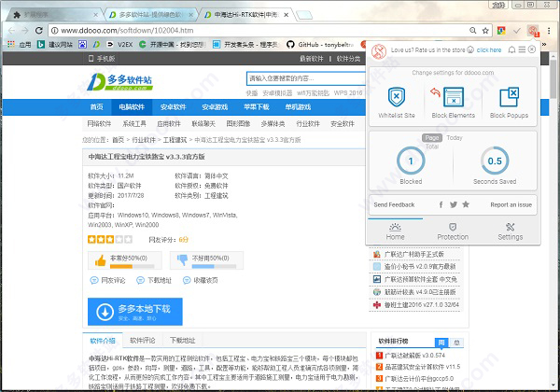Open the Chrome three-dot menu

549,31
